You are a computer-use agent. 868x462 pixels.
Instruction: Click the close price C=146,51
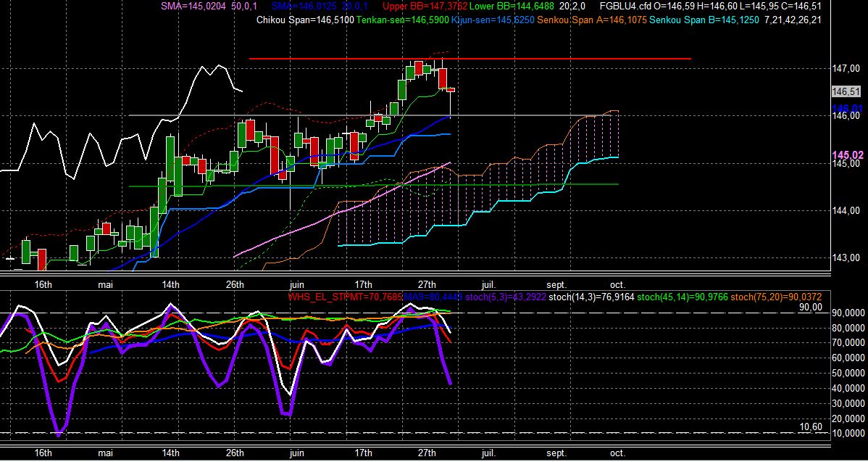800,7
